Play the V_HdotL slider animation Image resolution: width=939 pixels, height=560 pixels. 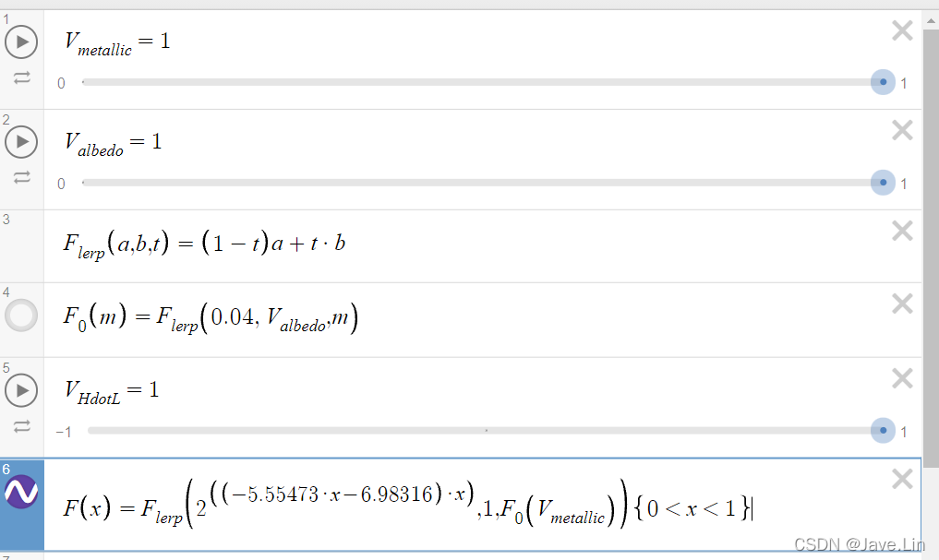coord(21,390)
